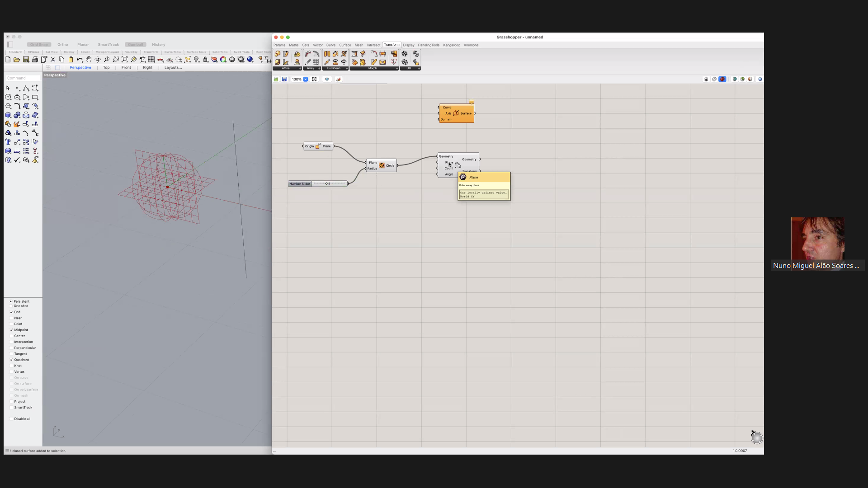Select the Pan hand tool in Rhino

pyautogui.click(x=89, y=60)
